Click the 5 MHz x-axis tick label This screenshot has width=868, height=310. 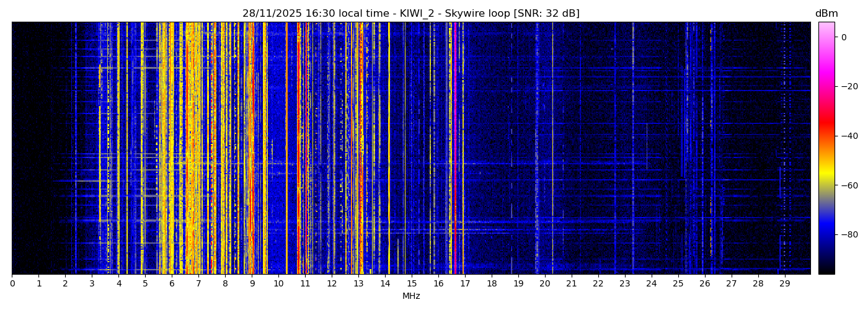coord(145,283)
